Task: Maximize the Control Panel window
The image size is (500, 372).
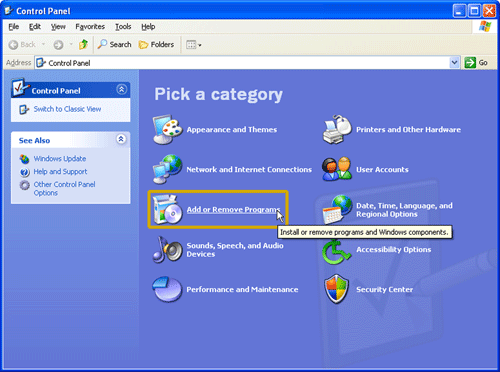Action: click(x=474, y=11)
